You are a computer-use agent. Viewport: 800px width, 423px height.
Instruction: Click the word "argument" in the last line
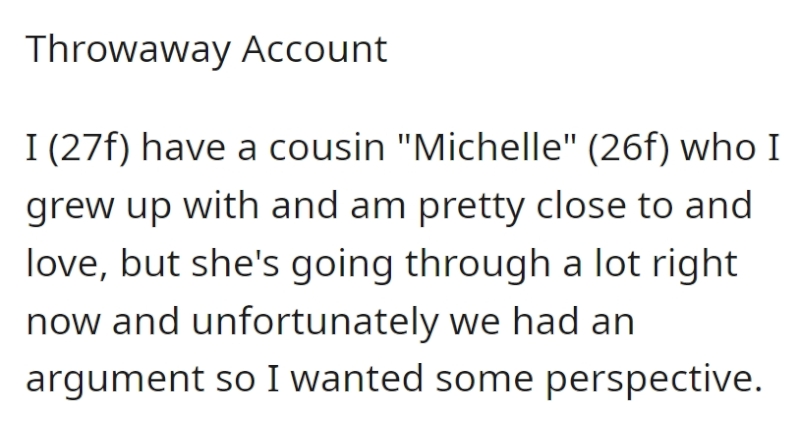tap(115, 381)
